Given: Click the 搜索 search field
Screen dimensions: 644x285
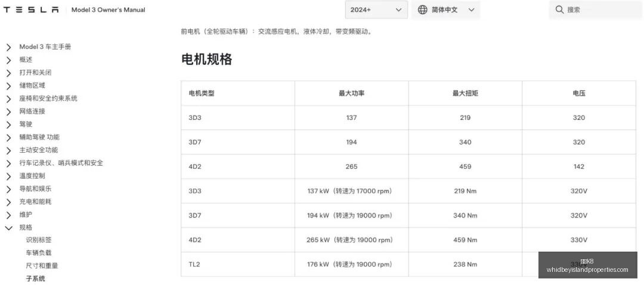Looking at the screenshot, I should tap(596, 10).
